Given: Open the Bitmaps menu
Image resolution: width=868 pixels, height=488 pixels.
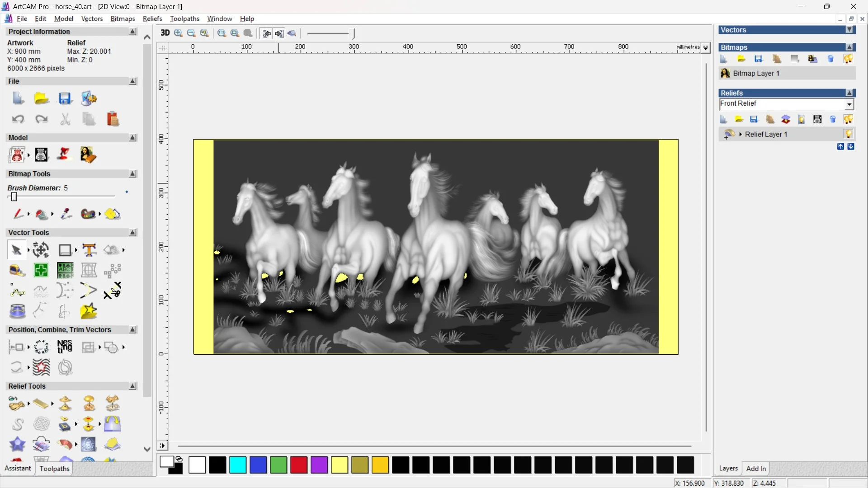Looking at the screenshot, I should pos(122,19).
